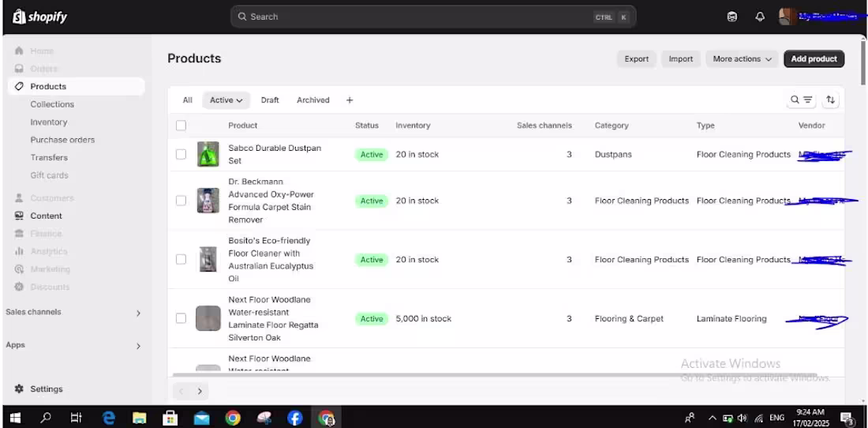
Task: Open Active view dropdown
Action: [x=226, y=100]
